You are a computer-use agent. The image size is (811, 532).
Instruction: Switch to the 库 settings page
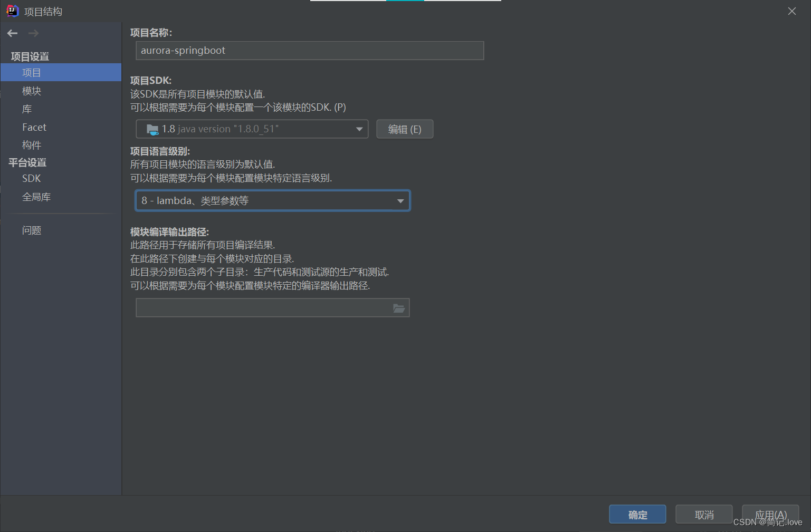tap(27, 109)
